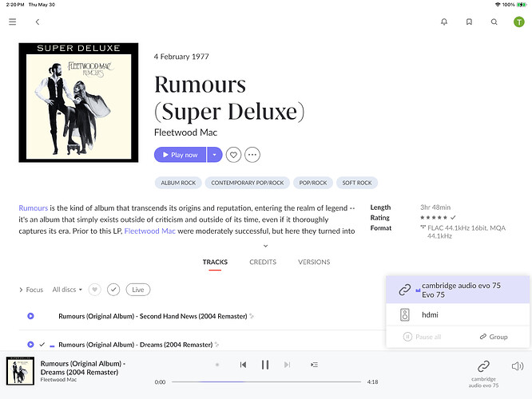Select the POP/ROCK genre tag
This screenshot has width=532, height=399.
click(x=313, y=183)
